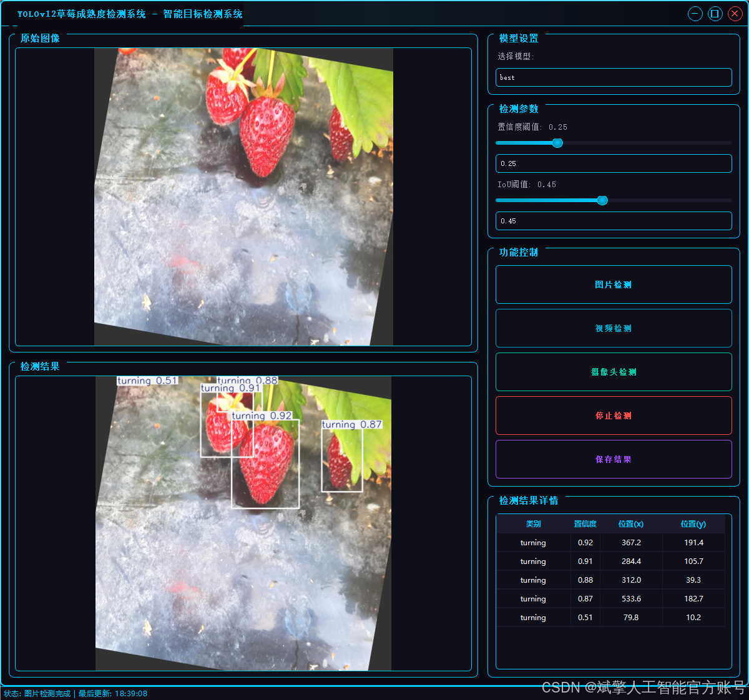Click the original image preview under 原始图像
The image size is (749, 700).
[243, 197]
